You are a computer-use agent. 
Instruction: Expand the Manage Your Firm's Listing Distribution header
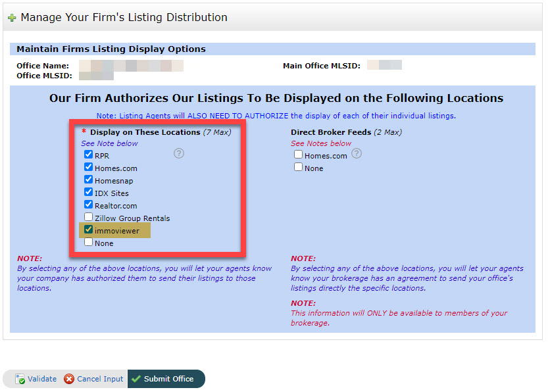124,18
